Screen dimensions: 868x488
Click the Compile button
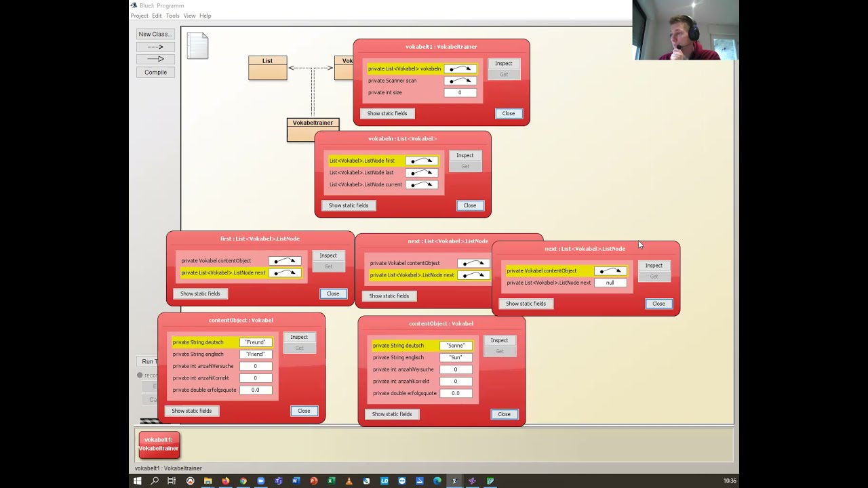pyautogui.click(x=155, y=73)
